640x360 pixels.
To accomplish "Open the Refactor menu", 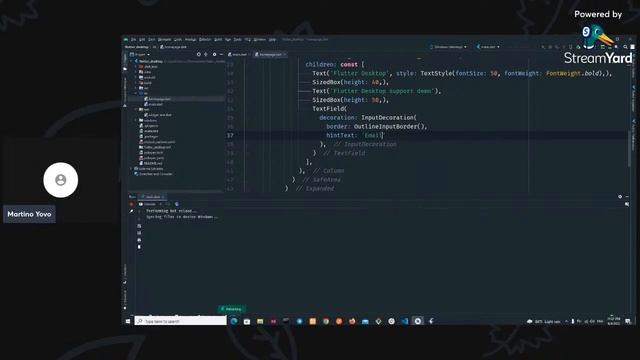I will (x=205, y=40).
